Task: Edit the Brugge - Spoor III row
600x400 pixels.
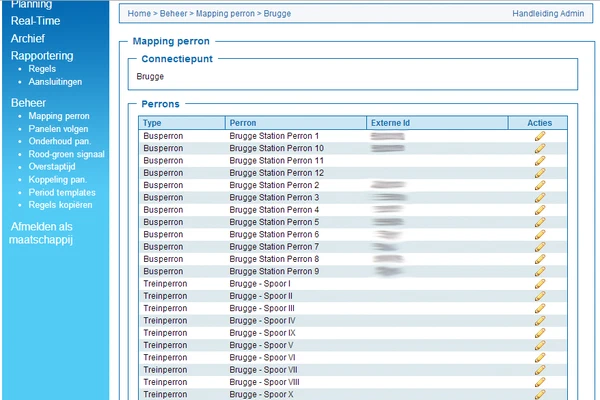Action: coord(540,308)
